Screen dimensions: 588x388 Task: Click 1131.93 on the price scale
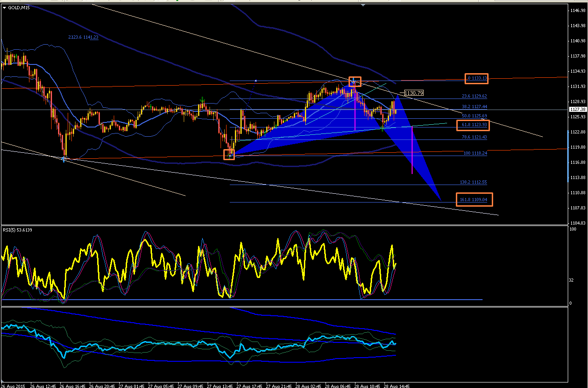click(x=578, y=87)
